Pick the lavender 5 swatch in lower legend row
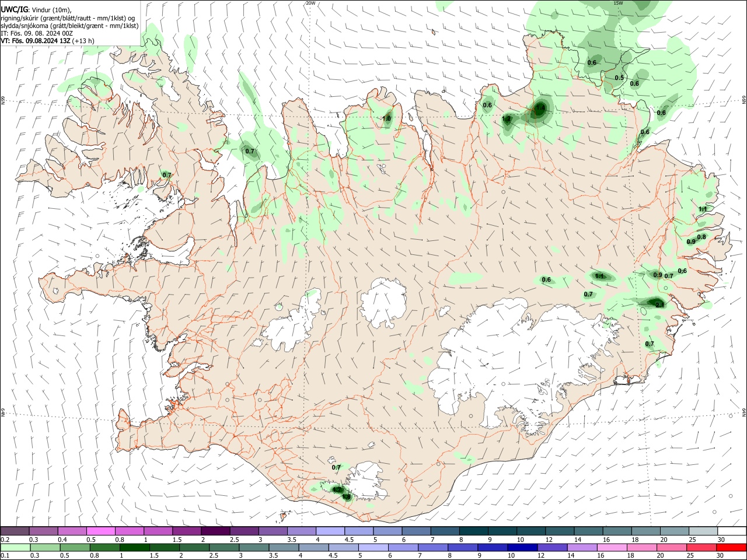747x560 pixels. (x=373, y=548)
